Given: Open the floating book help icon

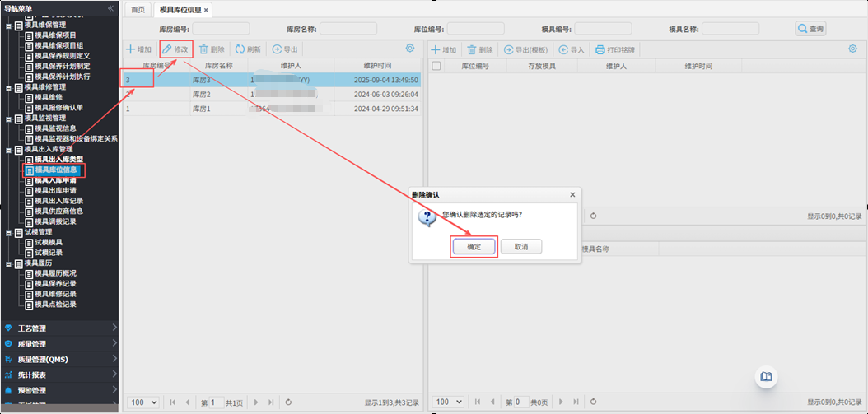Looking at the screenshot, I should point(766,376).
